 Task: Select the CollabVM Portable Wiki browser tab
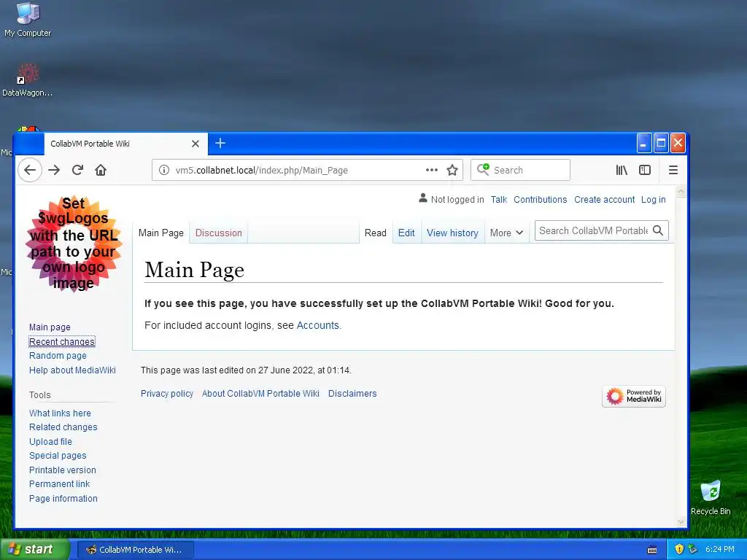(125, 144)
